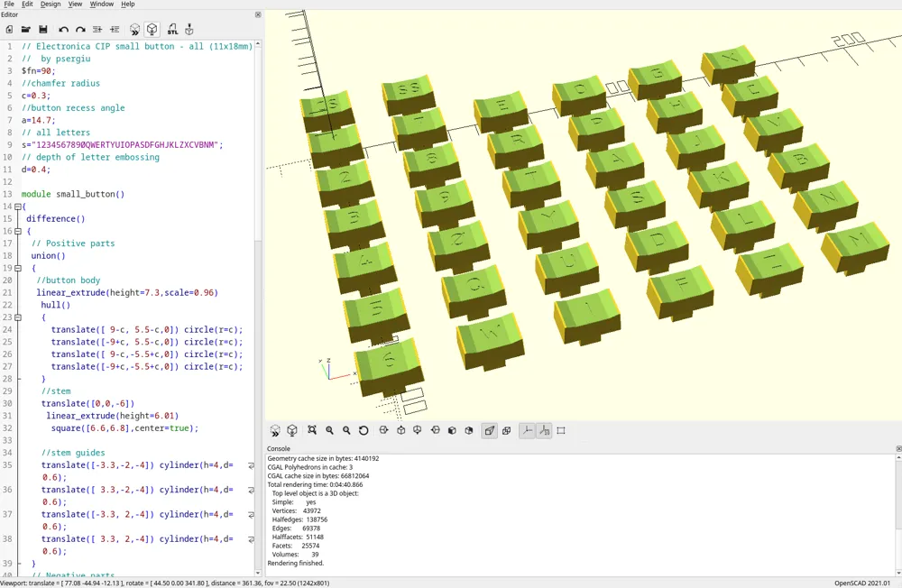Zoom in on the 3D view
Viewport: 902px width, 588px height.
pyautogui.click(x=329, y=430)
